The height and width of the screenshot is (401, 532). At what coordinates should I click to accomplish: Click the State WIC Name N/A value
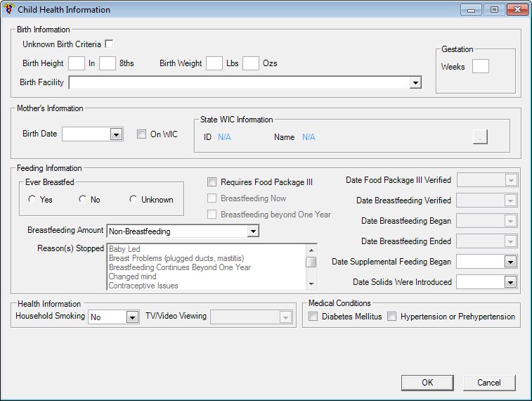[x=309, y=137]
